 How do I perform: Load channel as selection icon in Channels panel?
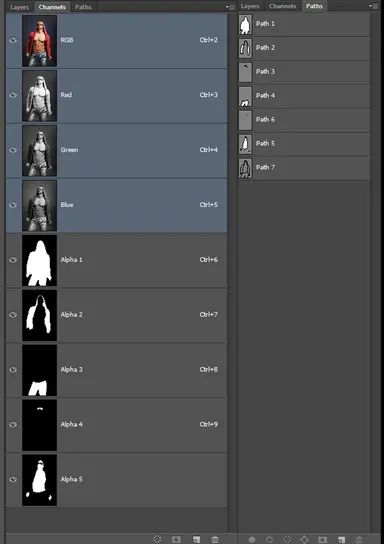[x=157, y=539]
